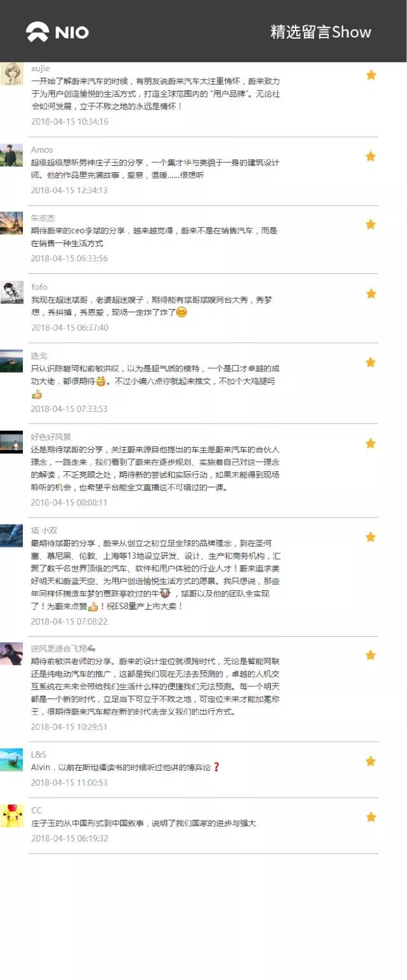Click the star icon beside fofo's comment
The height and width of the screenshot is (980, 407).
[371, 294]
